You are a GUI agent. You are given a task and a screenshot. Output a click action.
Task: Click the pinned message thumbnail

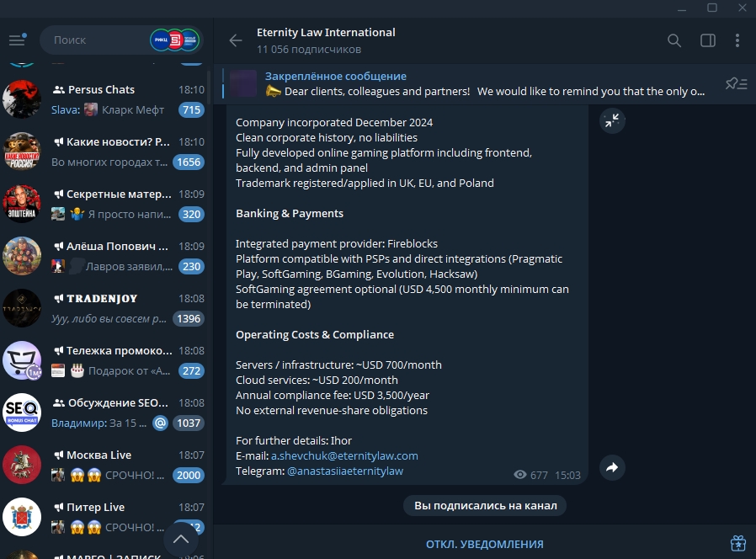tap(243, 83)
